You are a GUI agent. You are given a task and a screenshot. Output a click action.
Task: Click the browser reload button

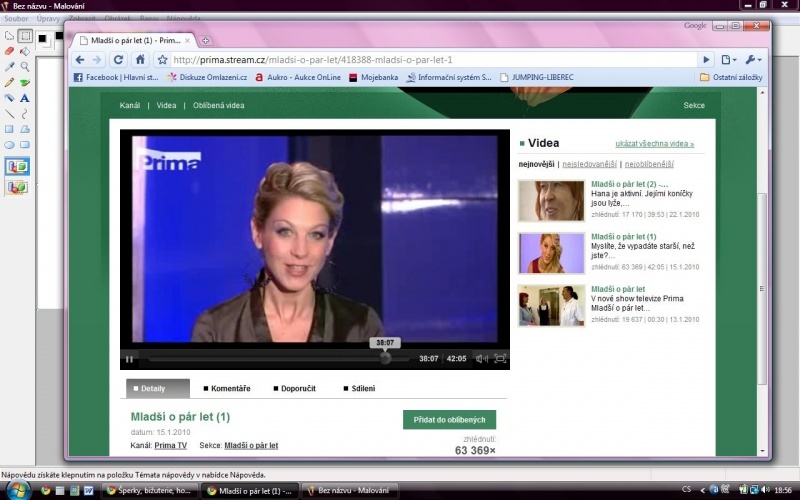(x=118, y=60)
